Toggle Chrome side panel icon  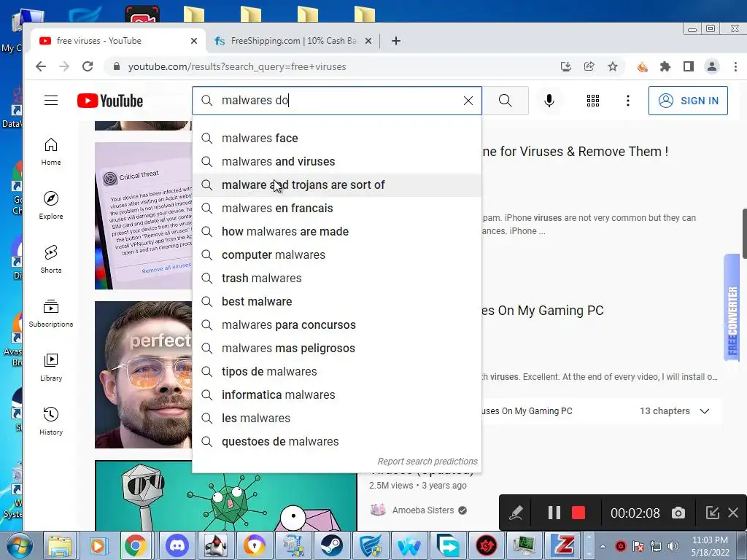pyautogui.click(x=689, y=66)
